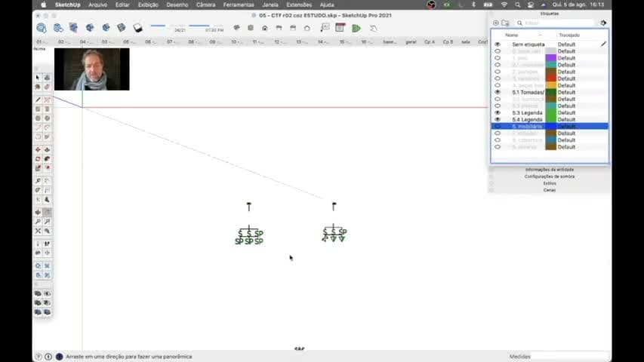
Task: Add a new tag with plus icon
Action: pos(496,23)
